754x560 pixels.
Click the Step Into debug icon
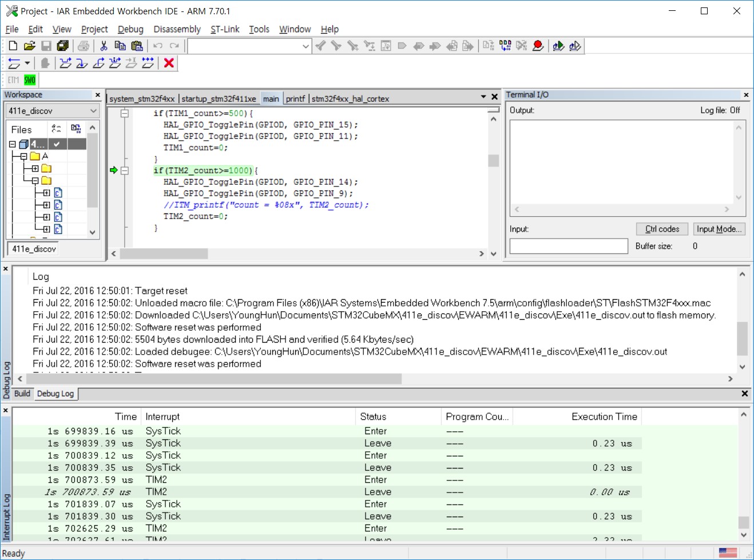click(82, 63)
